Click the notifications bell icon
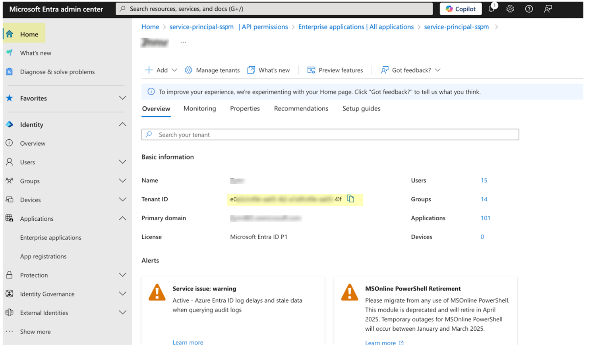The height and width of the screenshot is (364, 596). point(492,9)
